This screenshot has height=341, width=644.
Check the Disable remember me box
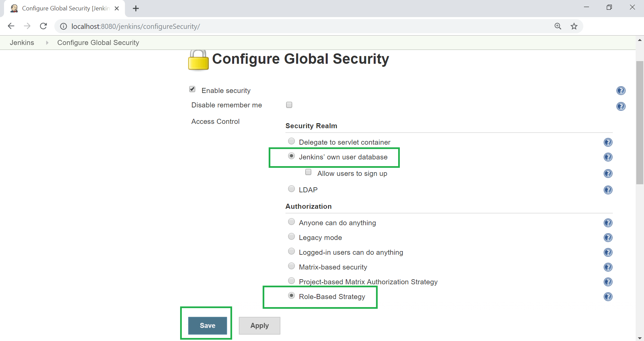click(289, 105)
